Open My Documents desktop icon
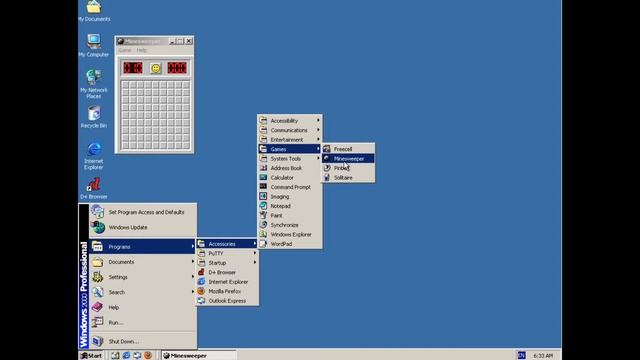The image size is (640, 360). 94,11
